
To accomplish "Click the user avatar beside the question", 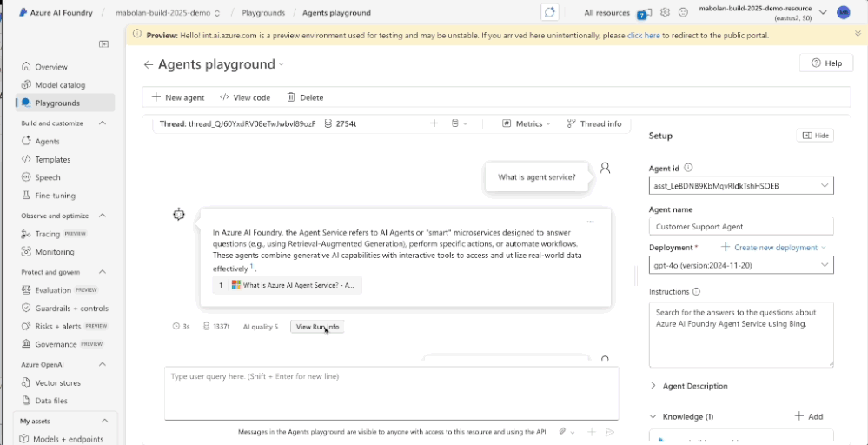I will click(x=605, y=168).
